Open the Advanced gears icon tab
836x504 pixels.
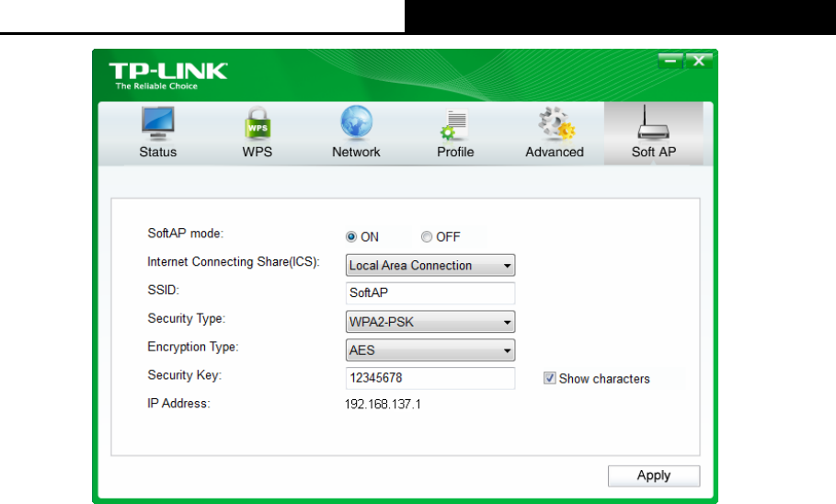[555, 132]
